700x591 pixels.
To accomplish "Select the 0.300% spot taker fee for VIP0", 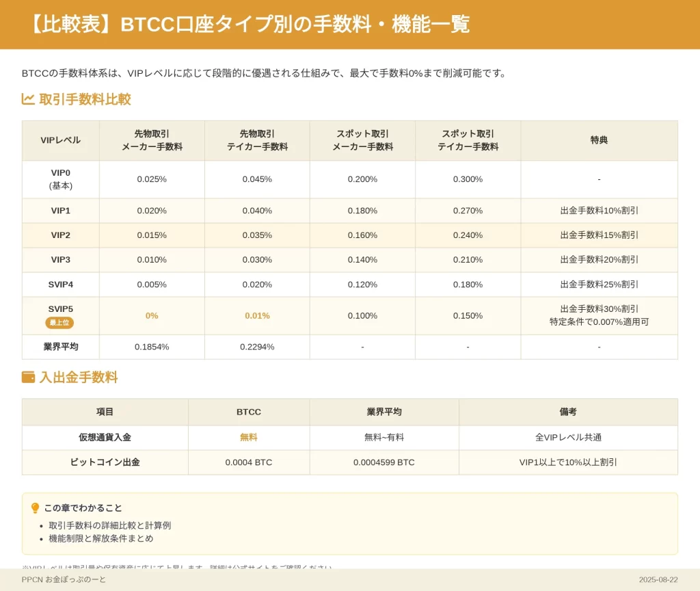I will pos(468,179).
